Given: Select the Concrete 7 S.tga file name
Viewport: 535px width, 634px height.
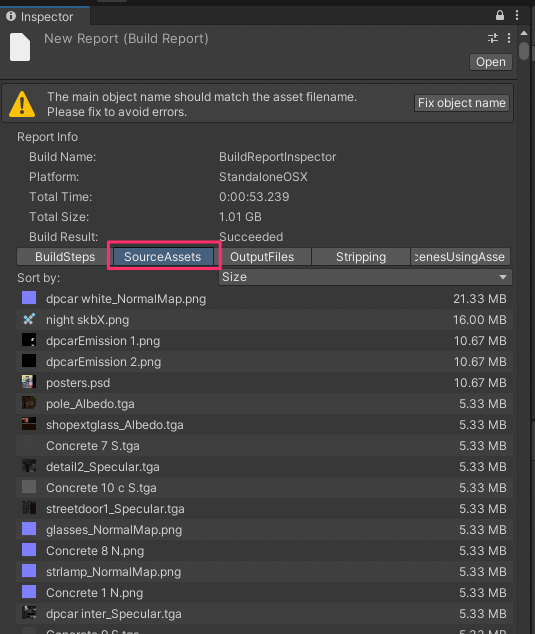Looking at the screenshot, I should pos(93,446).
